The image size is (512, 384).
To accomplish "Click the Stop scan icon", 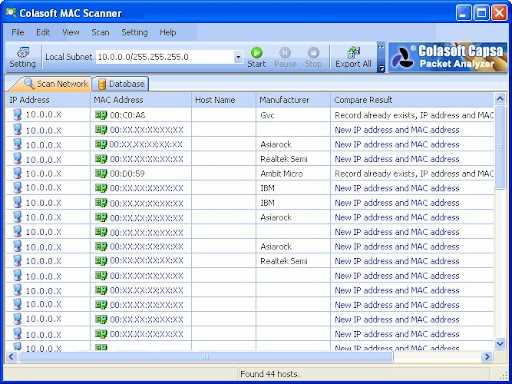I will (313, 57).
